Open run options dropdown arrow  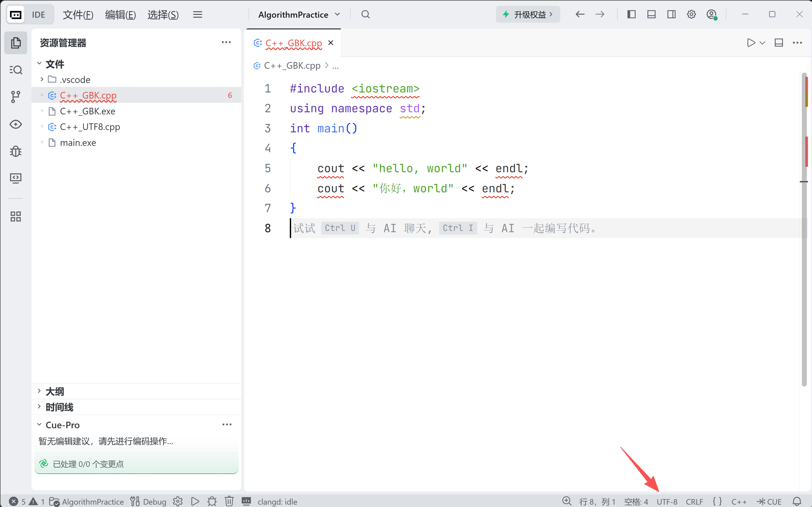(762, 43)
